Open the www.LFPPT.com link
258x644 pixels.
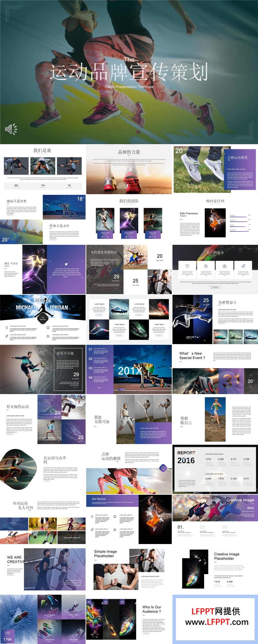coord(217,622)
